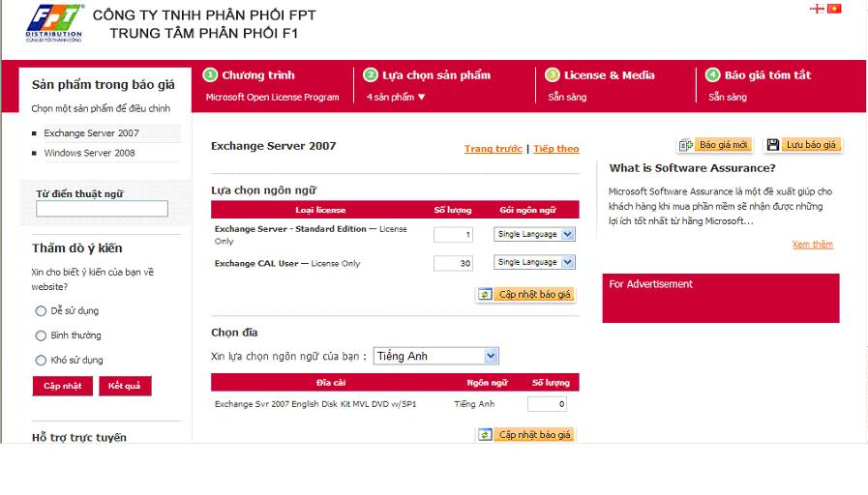This screenshot has width=868, height=495.
Task: Click the floppy disk save quote icon
Action: [773, 145]
